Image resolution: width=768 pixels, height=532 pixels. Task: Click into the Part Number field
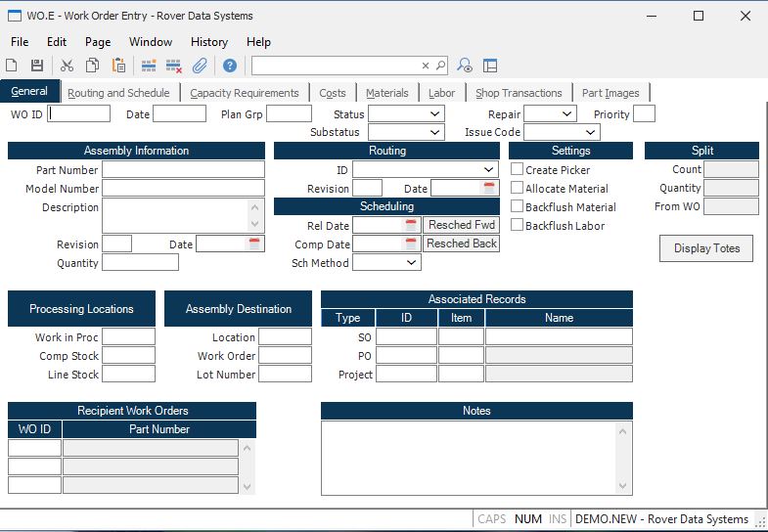183,170
